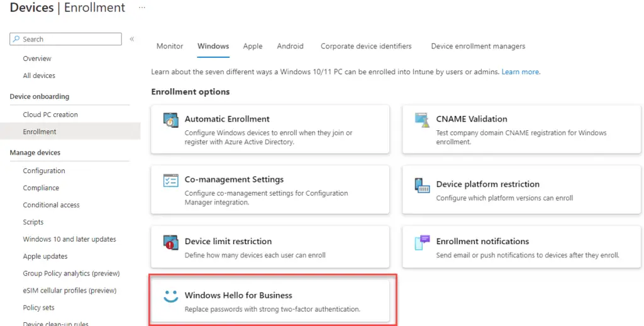Click the Enrollment options heading
The image size is (644, 326).
pos(190,92)
